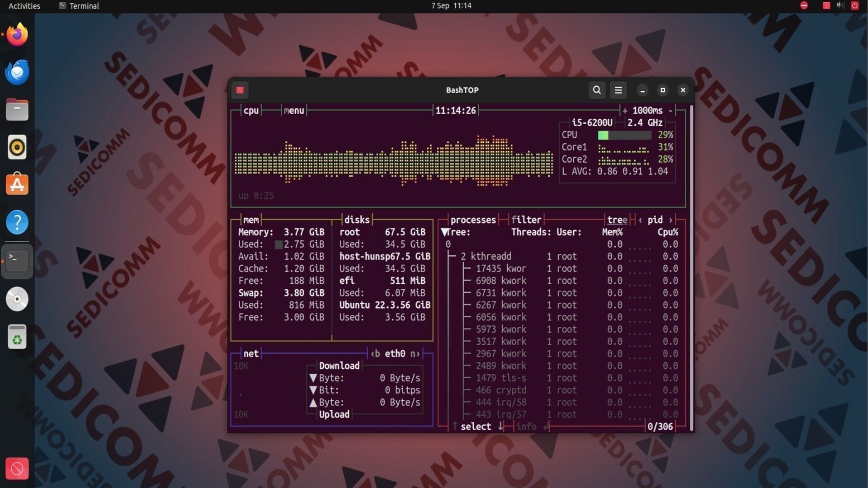
Task: Launch Thunderbird mail from the dock
Action: 17,72
